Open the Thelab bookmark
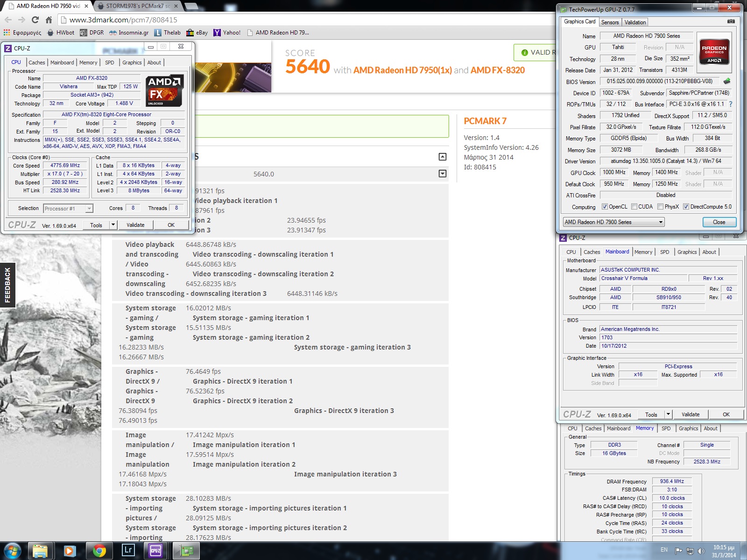 click(x=167, y=33)
